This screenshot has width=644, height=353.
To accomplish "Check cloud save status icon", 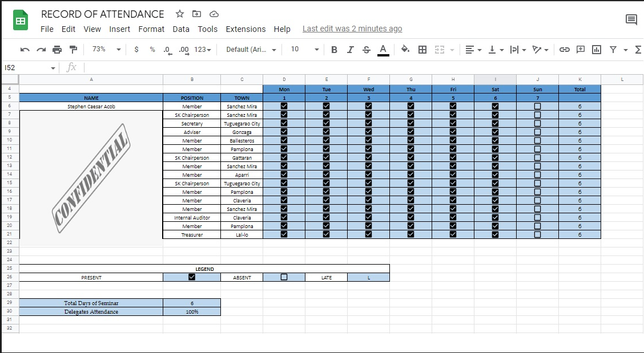I will [214, 14].
